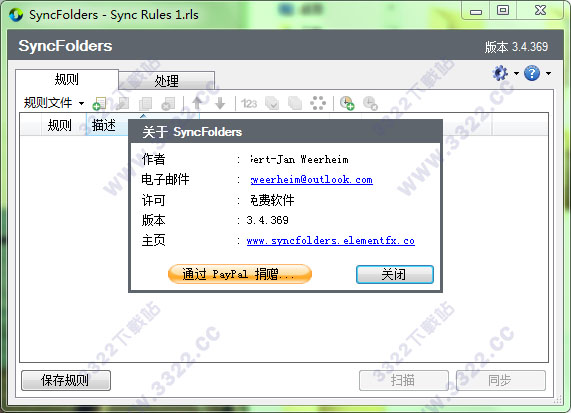Click the 123 renumber rules icon
This screenshot has height=413, width=571.
[249, 104]
